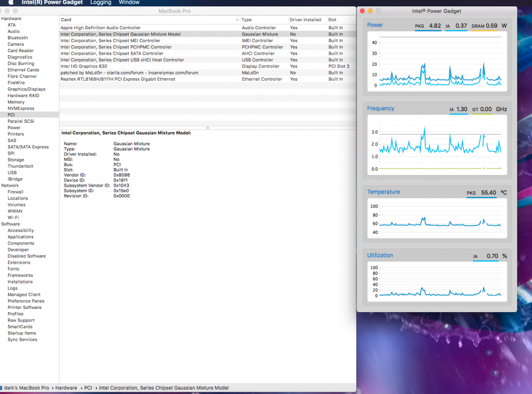The image size is (532, 394).
Task: Select the patched by MaLd0n row
Action: point(207,73)
